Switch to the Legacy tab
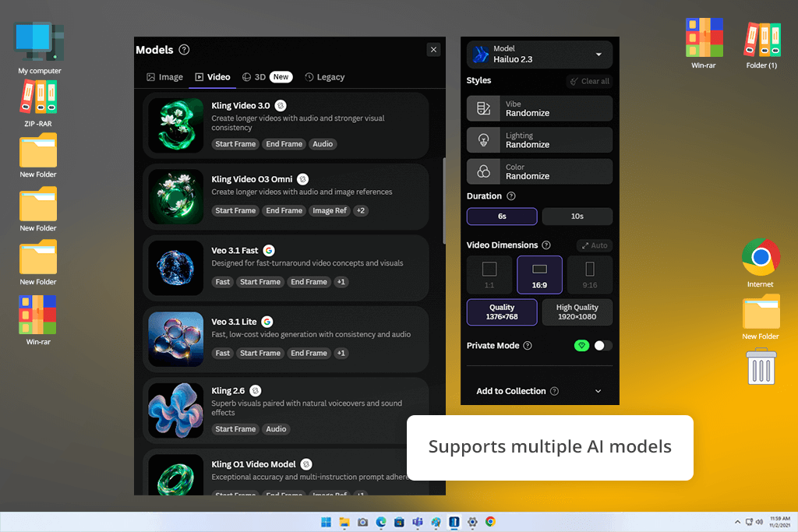 325,77
